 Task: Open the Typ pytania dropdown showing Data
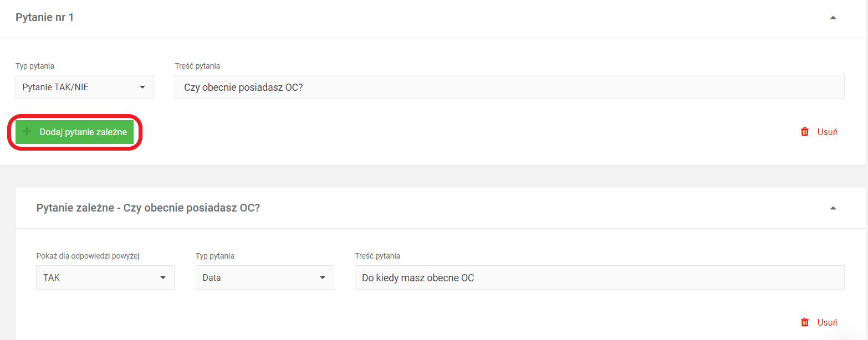265,277
